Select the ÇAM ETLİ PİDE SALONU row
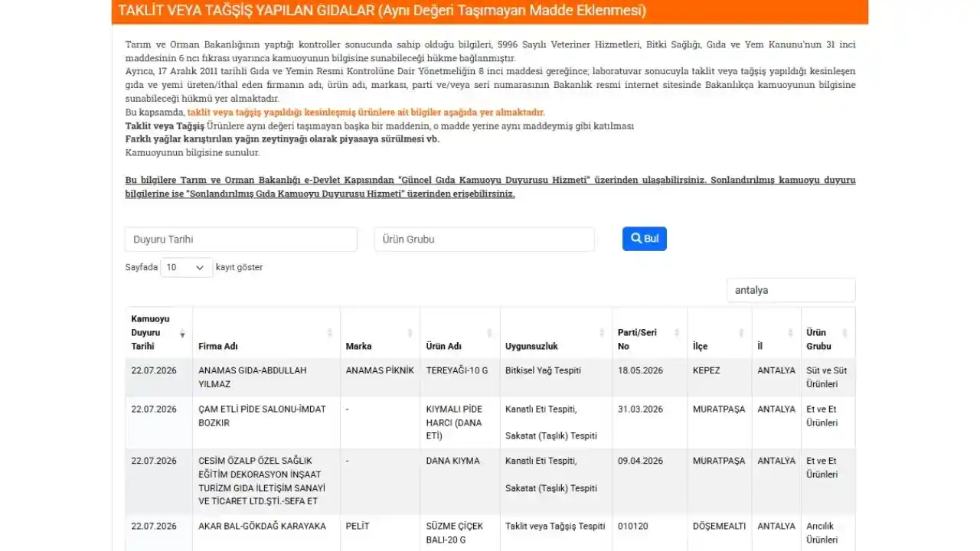The image size is (980, 551). [490, 422]
